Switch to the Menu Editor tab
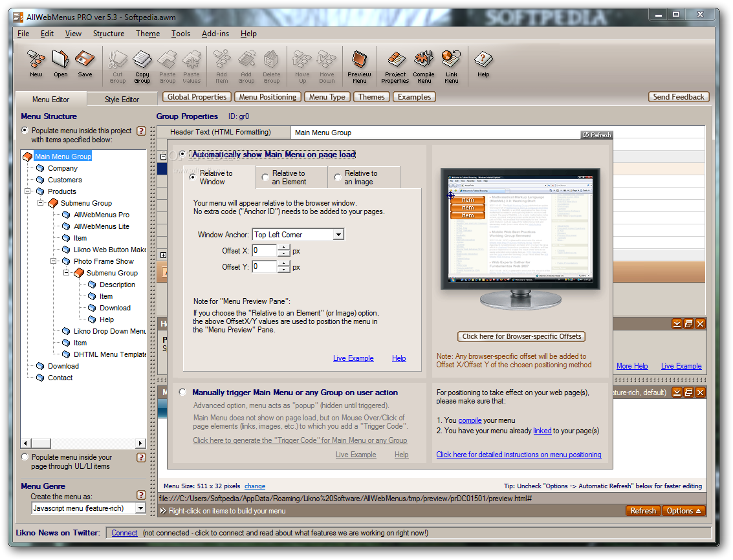Screen dimensions: 733x560 pyautogui.click(x=50, y=100)
